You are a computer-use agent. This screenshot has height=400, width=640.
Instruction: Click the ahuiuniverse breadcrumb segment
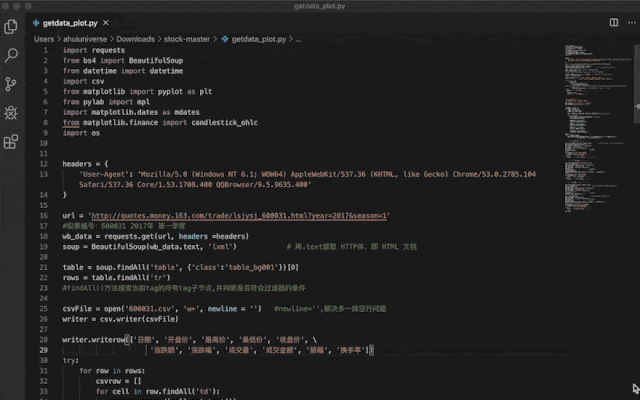point(85,39)
